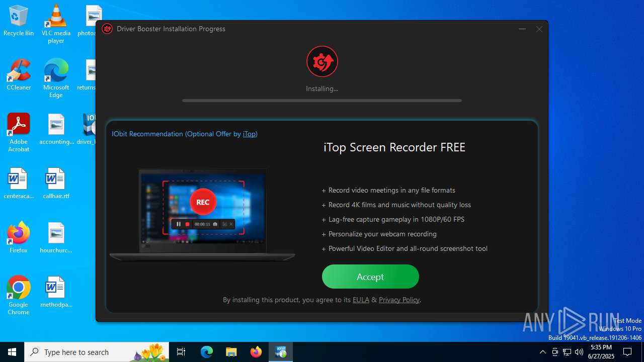The image size is (644, 362).
Task: Follow the iTop link in recommendation header
Action: point(249,134)
